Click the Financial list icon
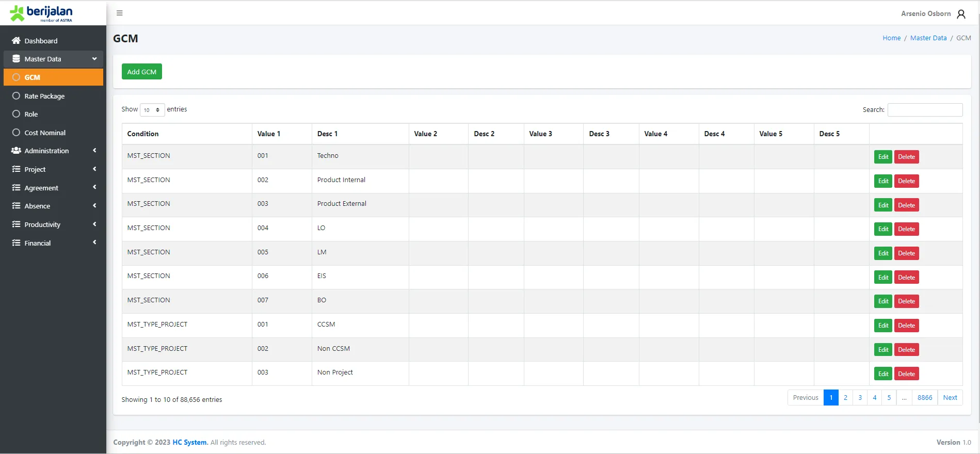980x454 pixels. (x=16, y=243)
